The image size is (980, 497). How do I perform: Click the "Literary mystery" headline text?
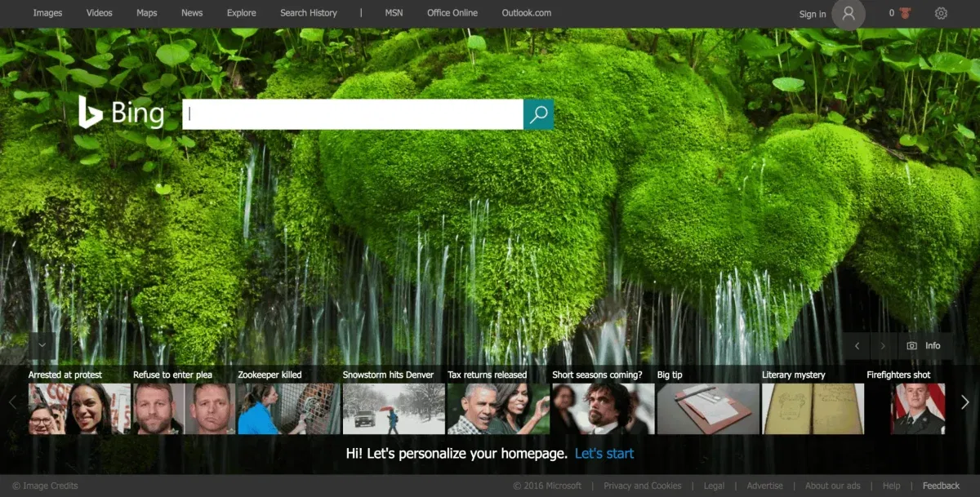click(x=794, y=375)
